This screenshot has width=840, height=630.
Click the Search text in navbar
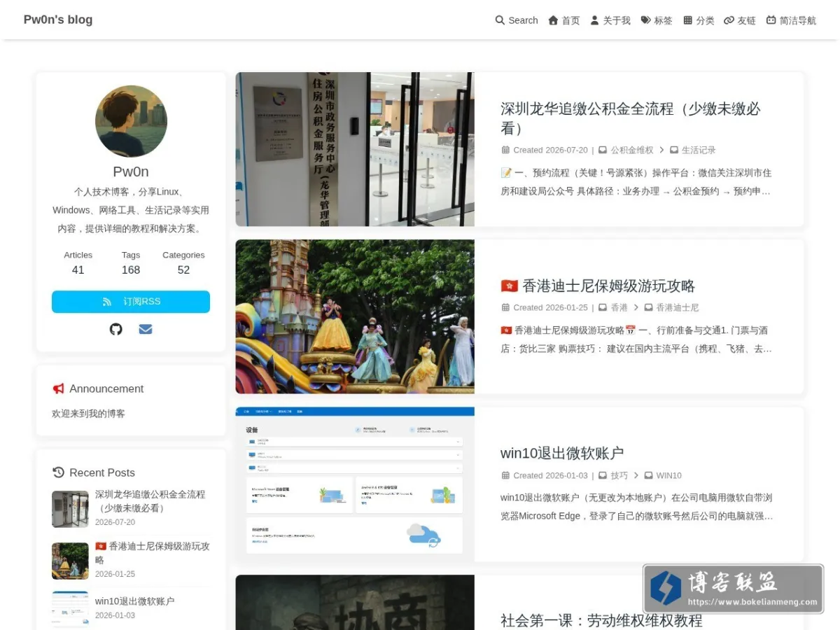tap(523, 20)
